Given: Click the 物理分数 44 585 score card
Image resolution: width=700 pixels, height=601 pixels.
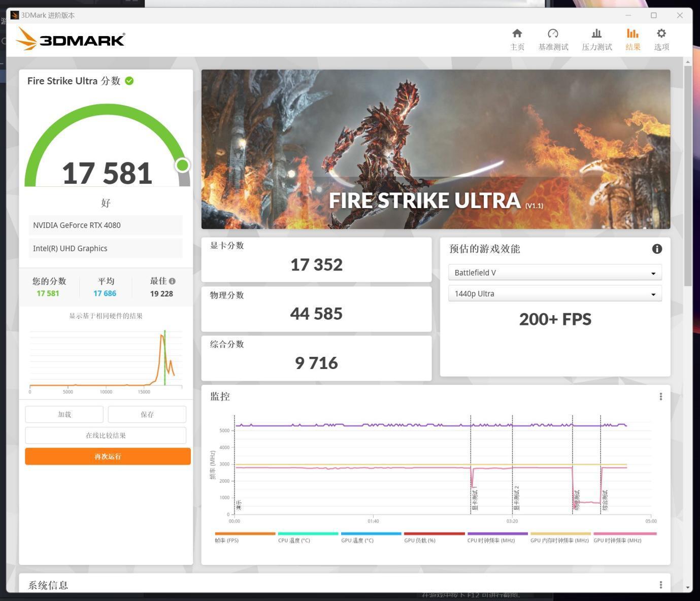Looking at the screenshot, I should pos(316,309).
